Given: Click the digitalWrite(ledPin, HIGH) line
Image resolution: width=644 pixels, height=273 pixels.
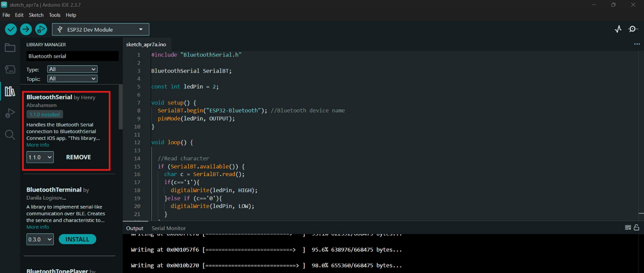Looking at the screenshot, I should click(214, 190).
